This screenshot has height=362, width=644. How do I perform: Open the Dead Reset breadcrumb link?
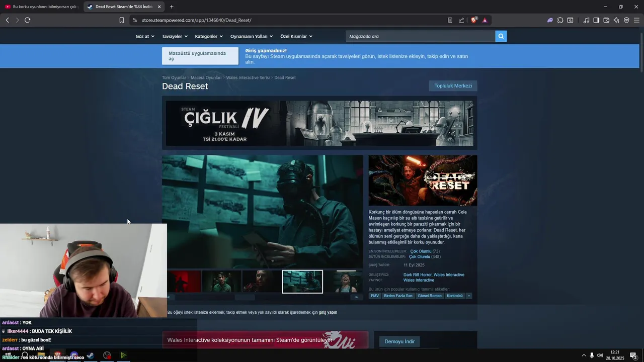(285, 78)
